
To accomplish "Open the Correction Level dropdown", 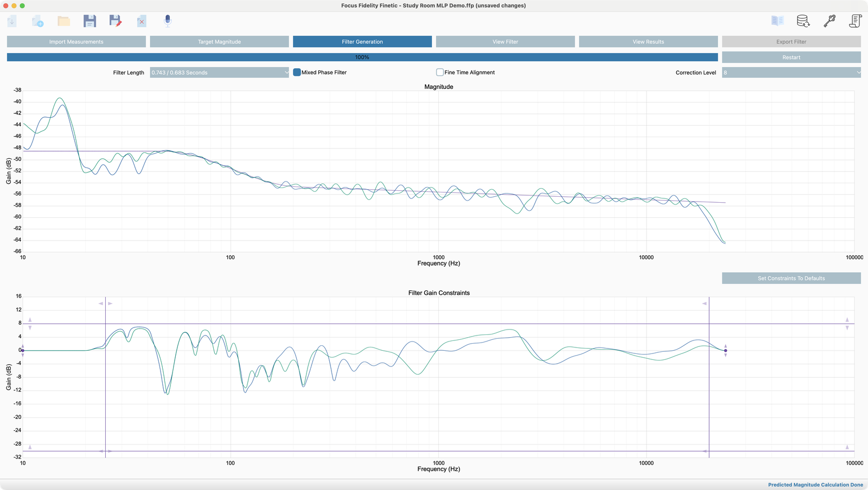I will click(x=792, y=72).
